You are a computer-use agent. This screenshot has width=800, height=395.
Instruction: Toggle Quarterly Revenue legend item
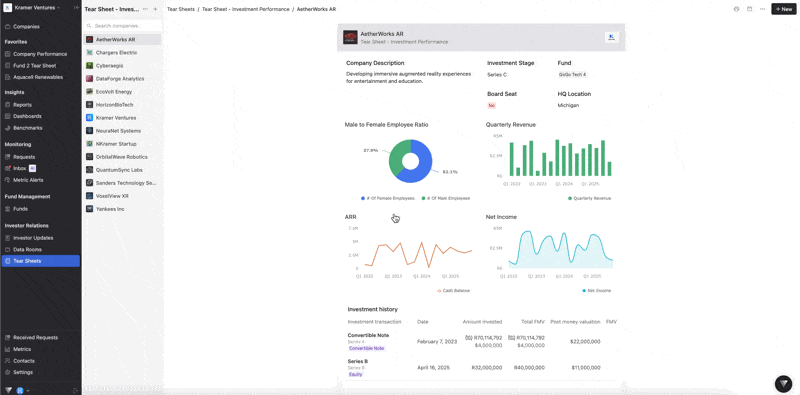point(589,198)
